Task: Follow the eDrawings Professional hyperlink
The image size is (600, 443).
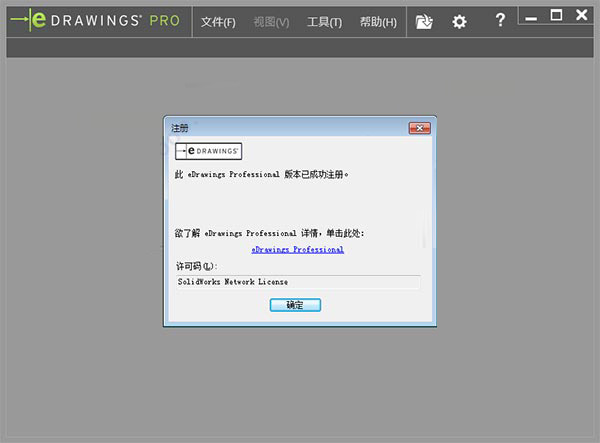Action: coord(297,249)
